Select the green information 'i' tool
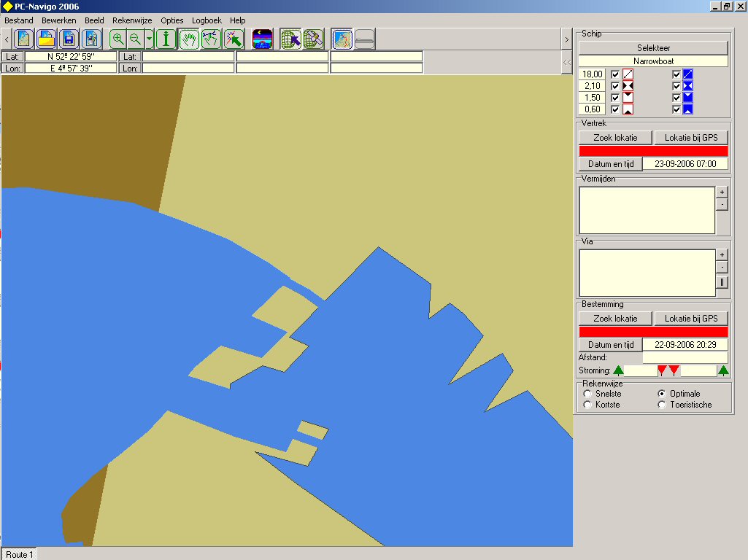The width and height of the screenshot is (748, 560). [166, 39]
